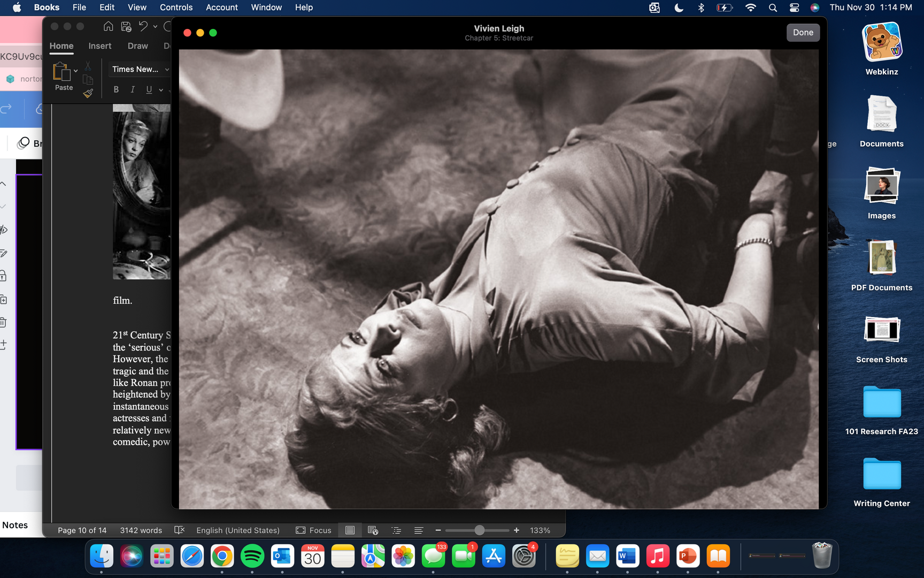Click the Vivien Leigh photograph in Books

[498, 279]
